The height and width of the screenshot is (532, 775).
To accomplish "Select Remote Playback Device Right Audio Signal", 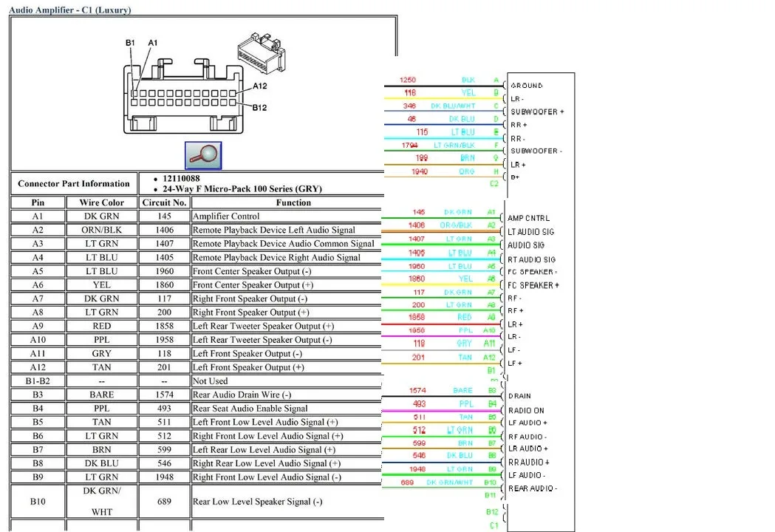I will pyautogui.click(x=276, y=258).
